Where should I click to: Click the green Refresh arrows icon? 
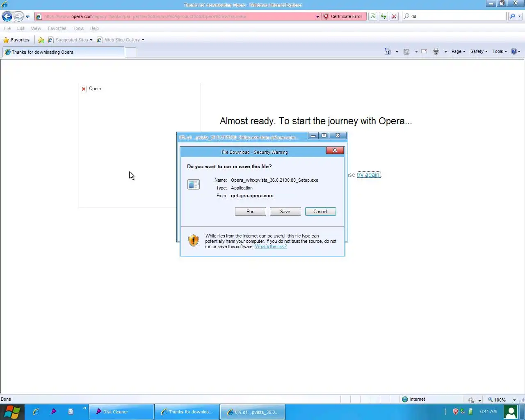click(x=383, y=16)
